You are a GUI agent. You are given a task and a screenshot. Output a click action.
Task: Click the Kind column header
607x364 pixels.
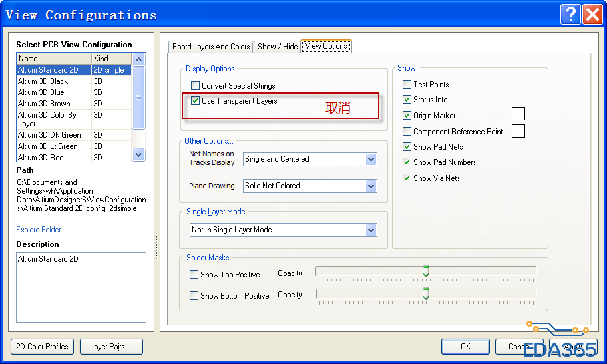click(112, 59)
